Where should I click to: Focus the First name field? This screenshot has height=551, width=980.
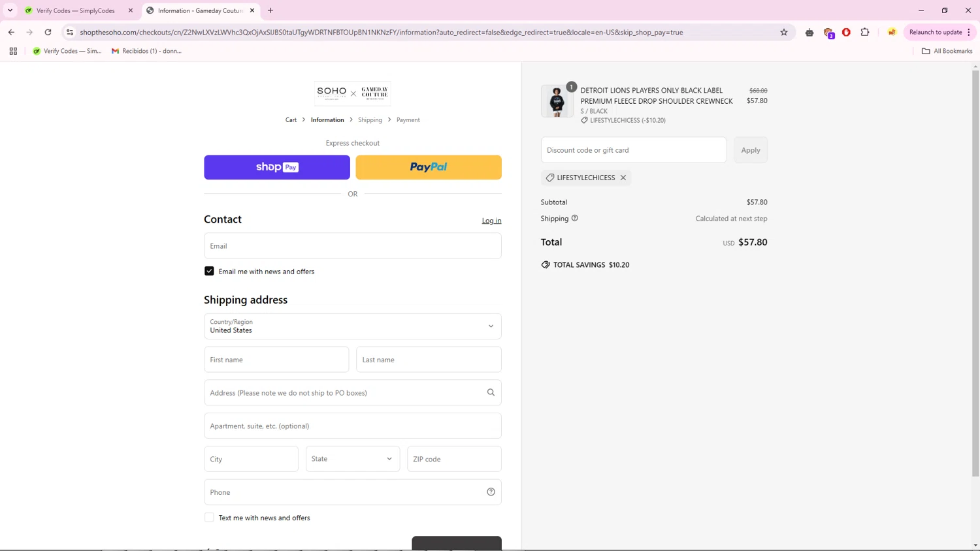click(276, 360)
